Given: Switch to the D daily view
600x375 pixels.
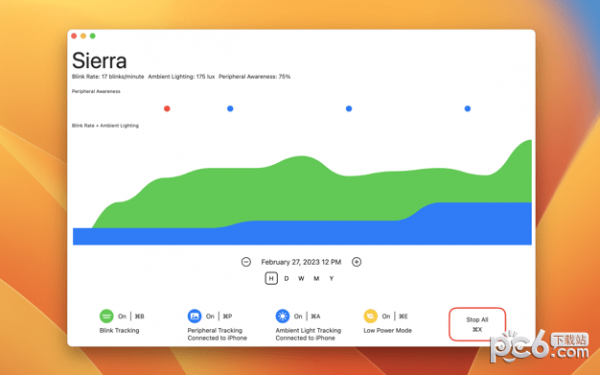Looking at the screenshot, I should (x=286, y=279).
